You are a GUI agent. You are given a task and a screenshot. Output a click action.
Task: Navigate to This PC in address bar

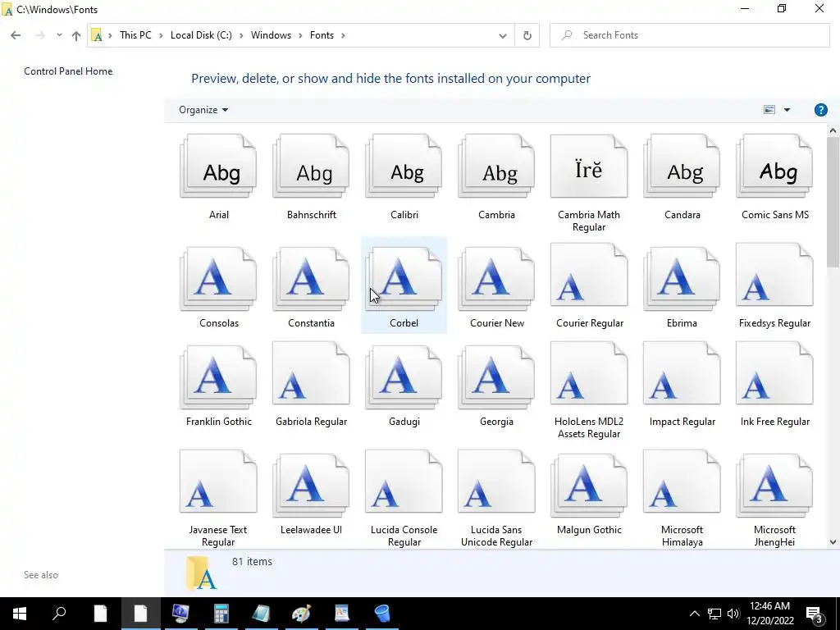coord(135,35)
